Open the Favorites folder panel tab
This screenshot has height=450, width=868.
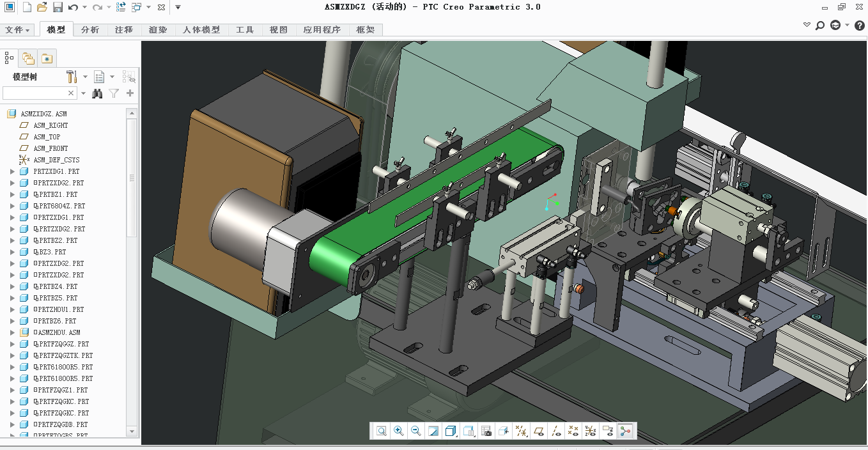(47, 58)
